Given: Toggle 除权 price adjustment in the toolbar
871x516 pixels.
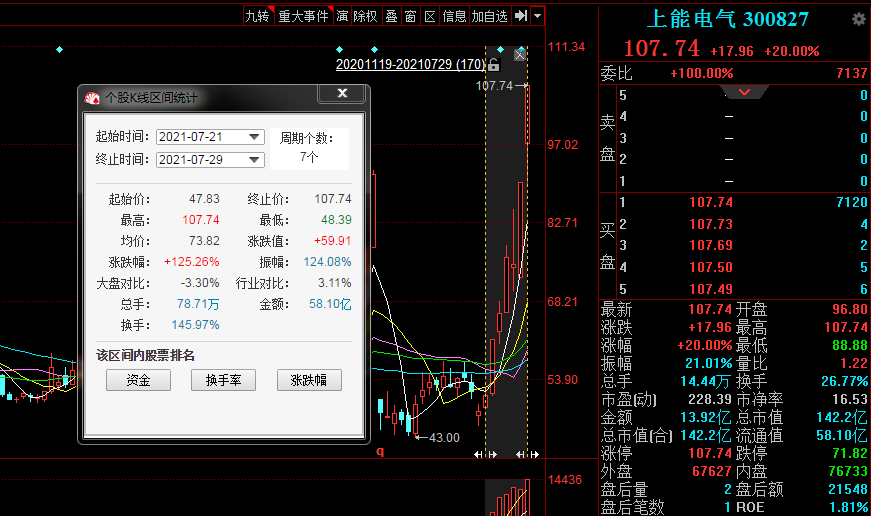Looking at the screenshot, I should coord(366,16).
